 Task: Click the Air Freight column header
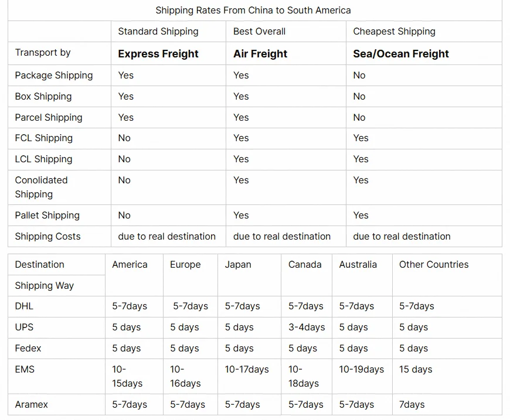260,54
